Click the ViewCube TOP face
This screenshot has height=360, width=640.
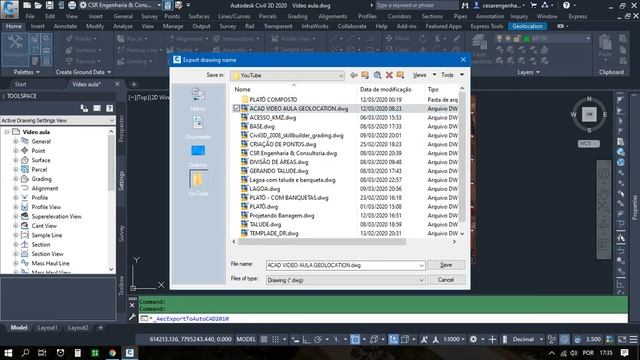pyautogui.click(x=589, y=115)
